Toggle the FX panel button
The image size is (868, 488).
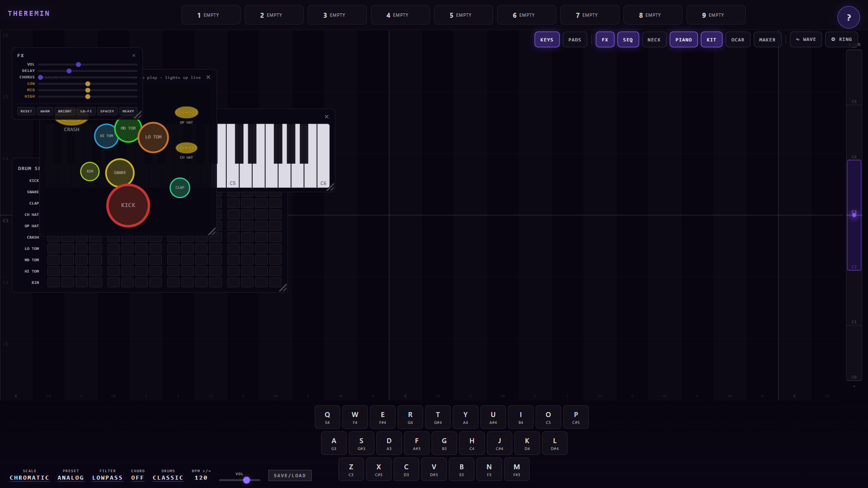[x=605, y=39]
